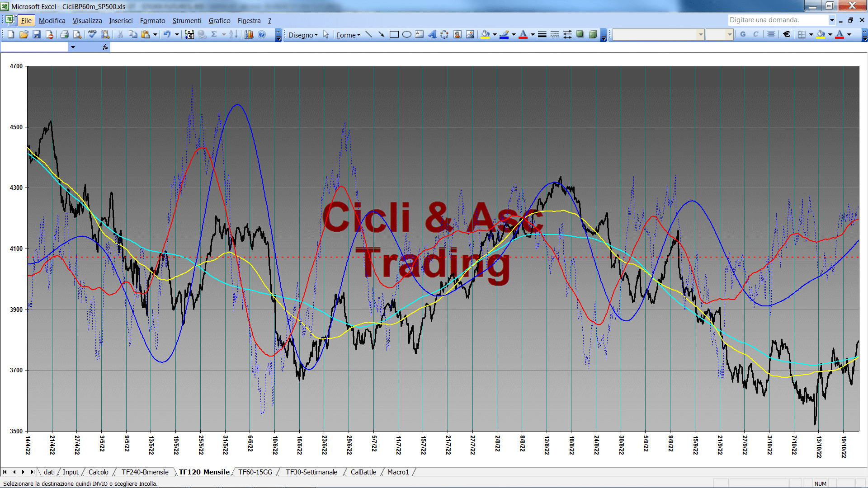Screen dimensions: 868x488
Task: Open the font size combo box
Action: [x=719, y=34]
